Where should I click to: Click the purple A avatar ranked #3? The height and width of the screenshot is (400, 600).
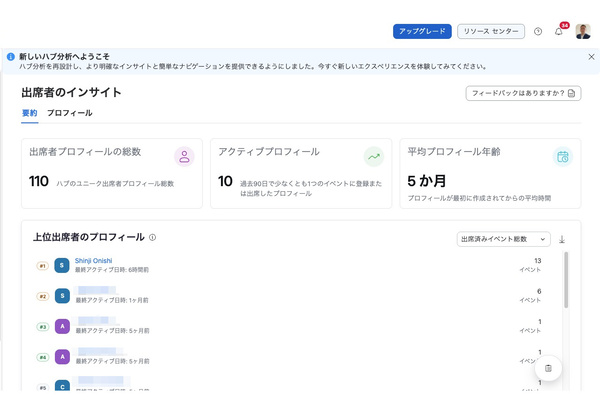(62, 326)
